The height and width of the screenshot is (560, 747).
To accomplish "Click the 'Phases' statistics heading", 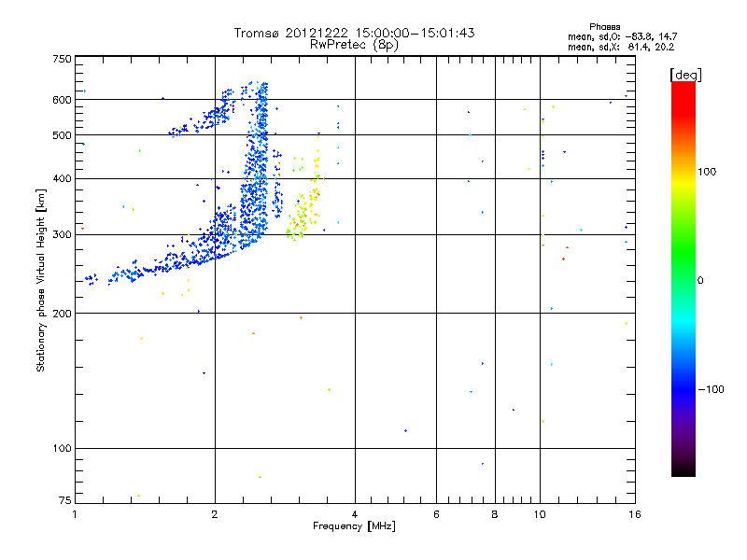I will tap(604, 27).
